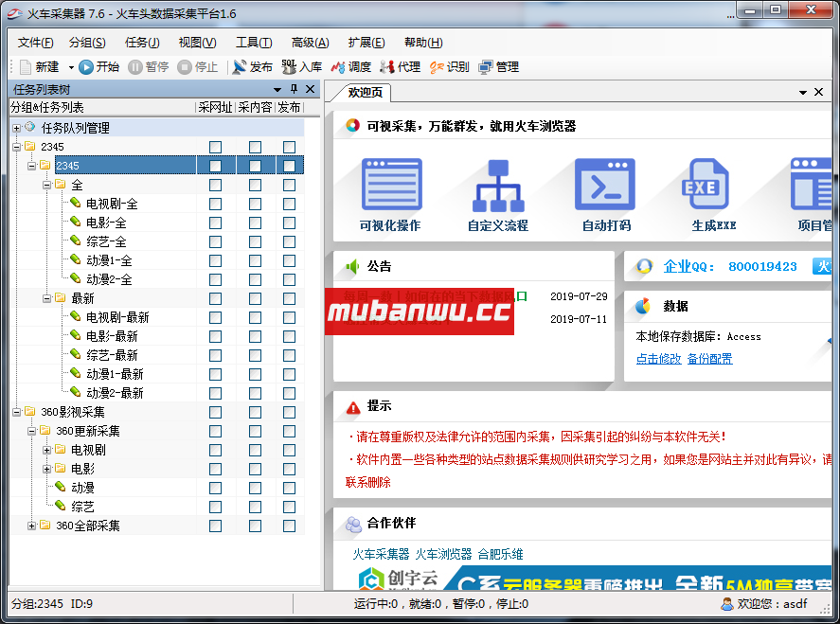Click the user avatar icon in status bar
Screen dimensions: 840x624
pos(727,604)
